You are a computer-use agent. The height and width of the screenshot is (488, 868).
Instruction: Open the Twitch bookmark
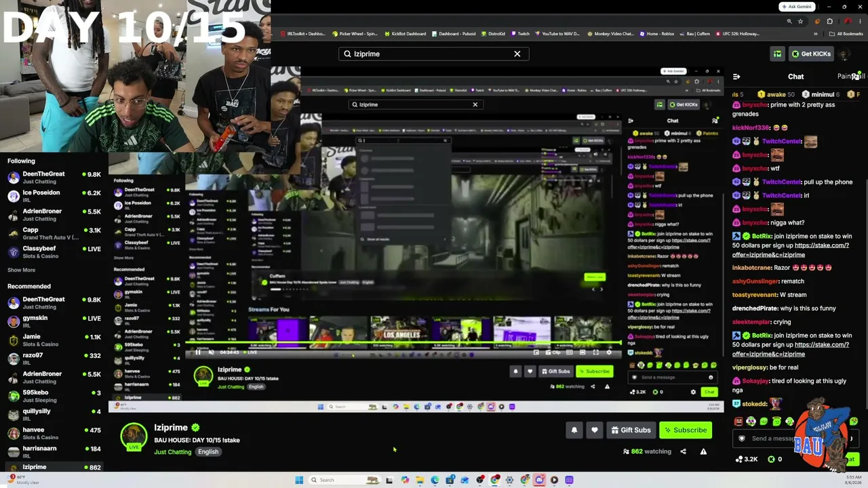coord(521,34)
